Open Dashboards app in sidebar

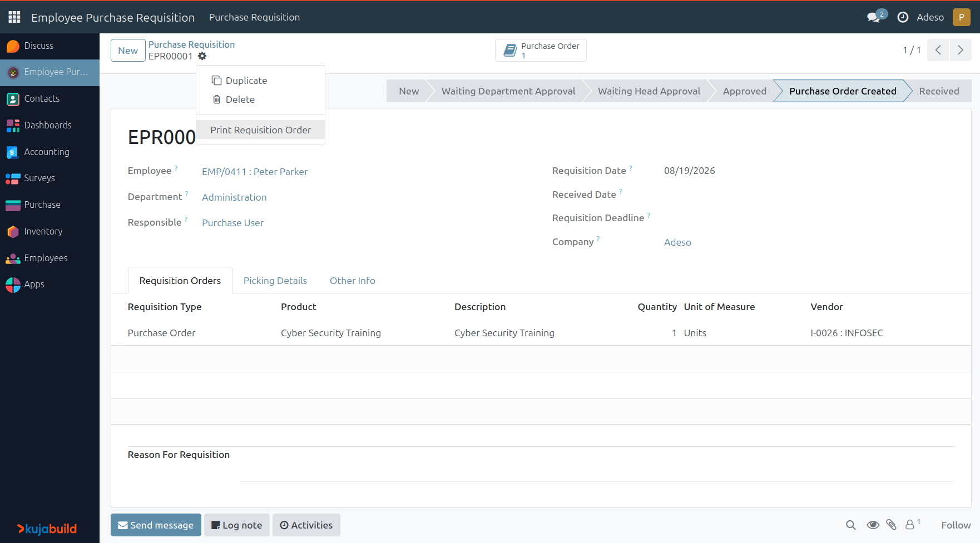pyautogui.click(x=50, y=125)
